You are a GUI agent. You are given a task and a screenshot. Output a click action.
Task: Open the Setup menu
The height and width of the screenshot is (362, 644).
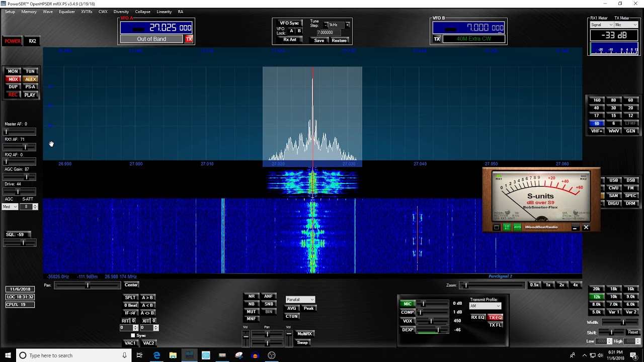pyautogui.click(x=10, y=12)
